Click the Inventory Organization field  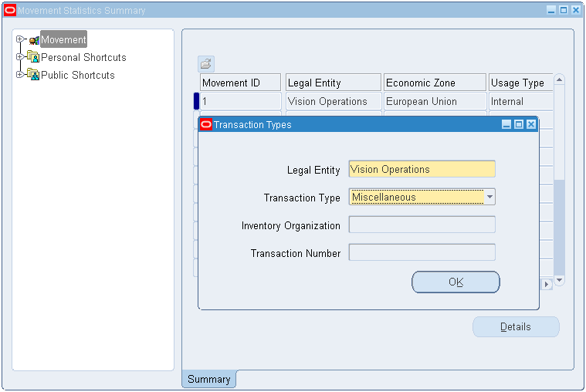pos(422,225)
